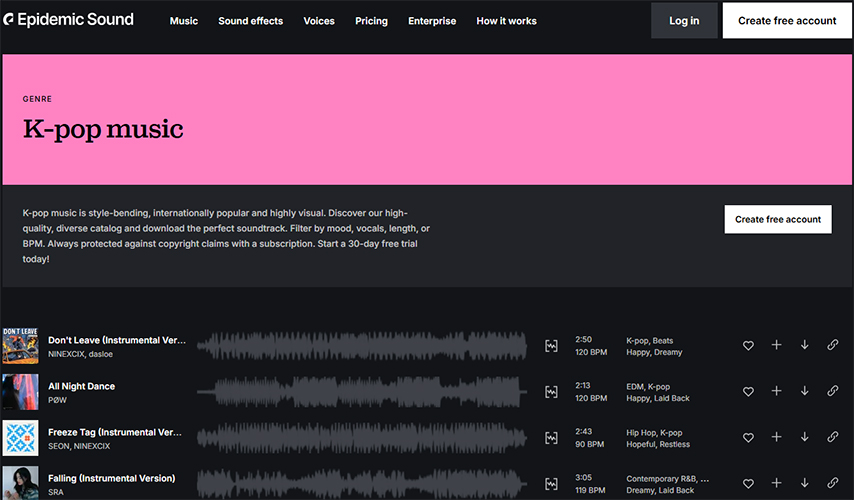
Task: Seek within All Night Dance waveform
Action: pos(362,392)
